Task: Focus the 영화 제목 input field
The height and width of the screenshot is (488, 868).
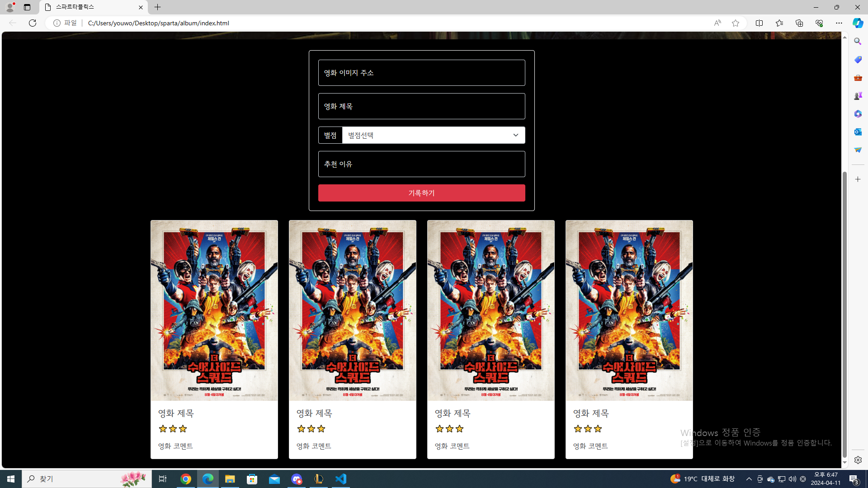Action: 421,106
